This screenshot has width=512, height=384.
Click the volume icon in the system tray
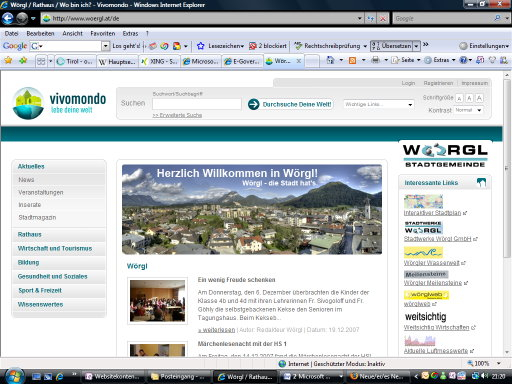tap(484, 376)
